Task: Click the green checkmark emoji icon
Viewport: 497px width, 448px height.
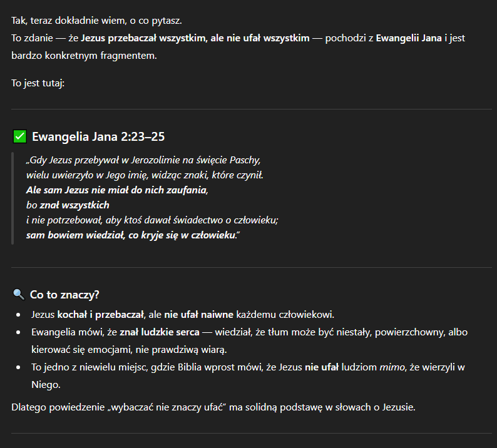Action: 19,136
